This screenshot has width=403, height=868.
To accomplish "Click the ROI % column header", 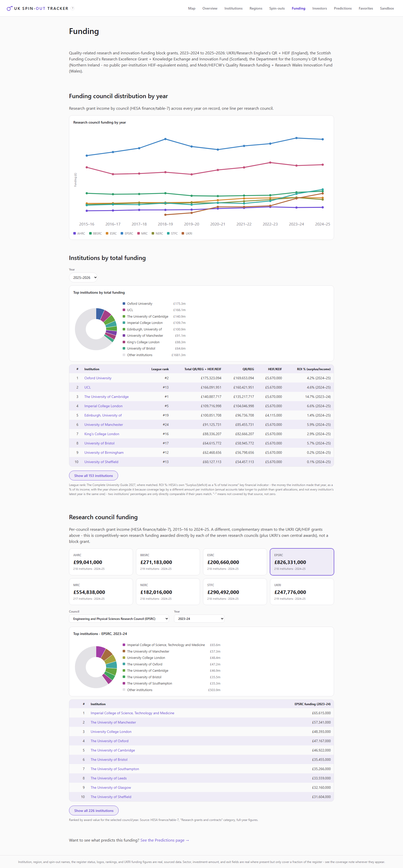I will pyautogui.click(x=314, y=369).
